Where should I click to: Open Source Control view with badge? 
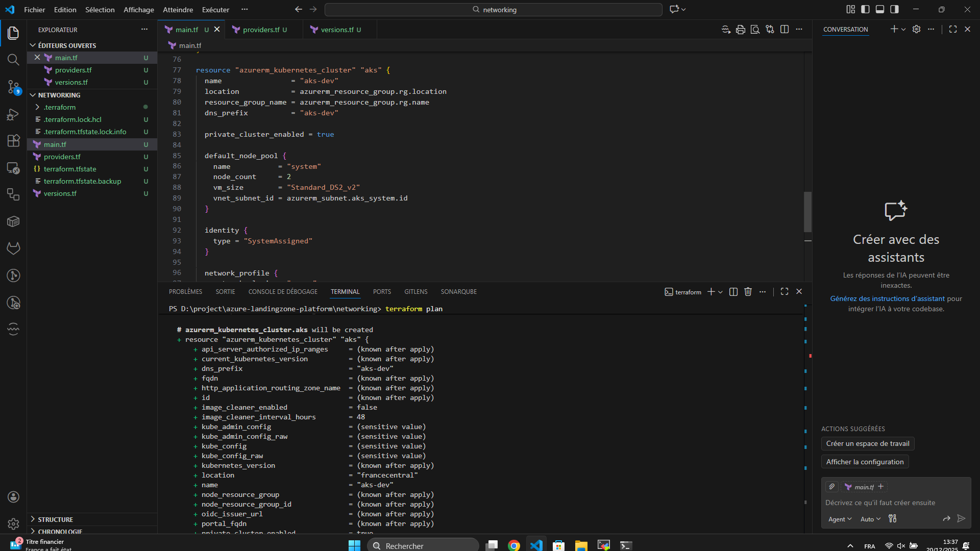click(x=13, y=87)
